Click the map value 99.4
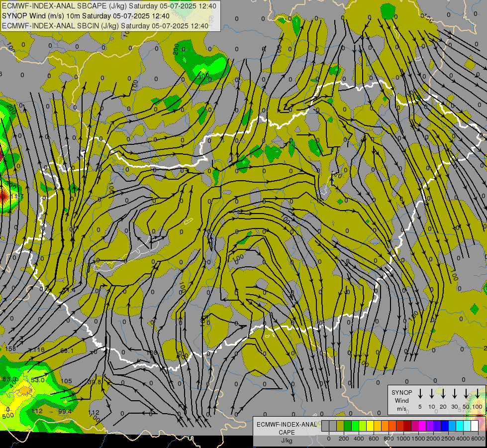 (65, 411)
